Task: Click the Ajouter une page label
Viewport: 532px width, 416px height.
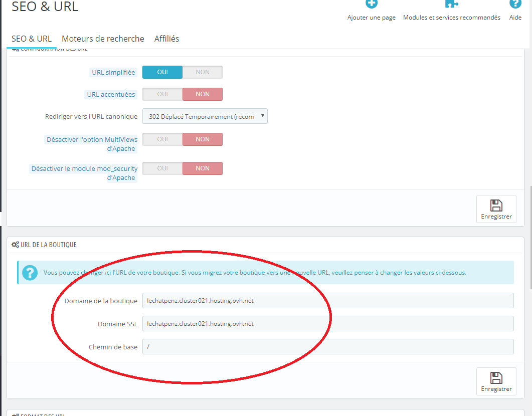Action: tap(372, 18)
